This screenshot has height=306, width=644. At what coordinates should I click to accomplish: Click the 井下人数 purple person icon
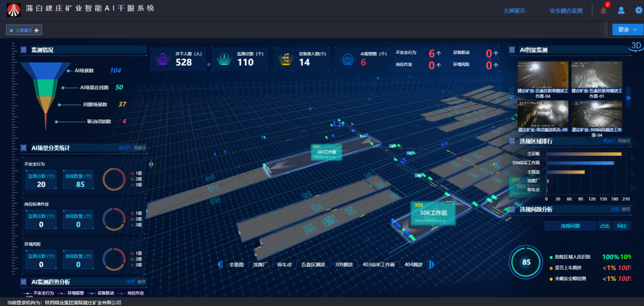pos(163,58)
